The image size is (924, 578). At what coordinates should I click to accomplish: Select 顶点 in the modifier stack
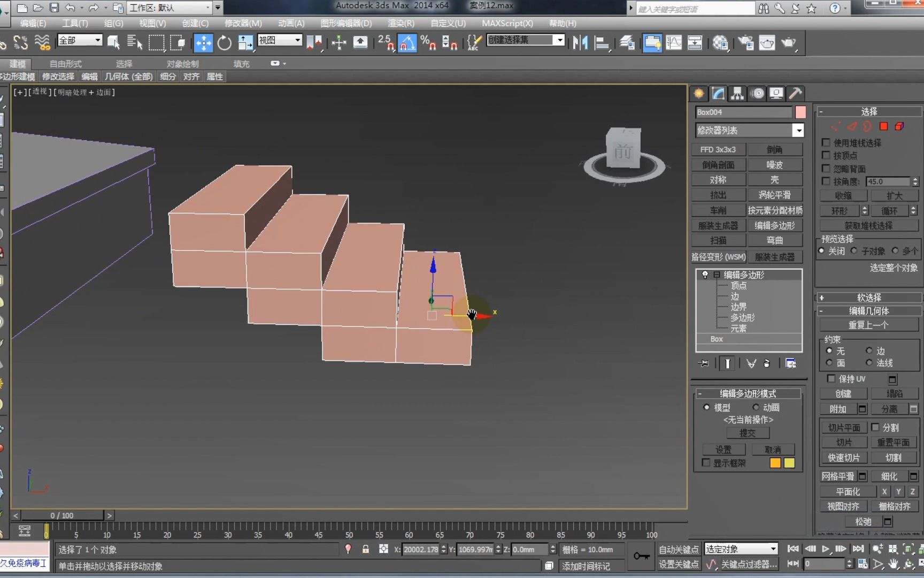point(738,286)
